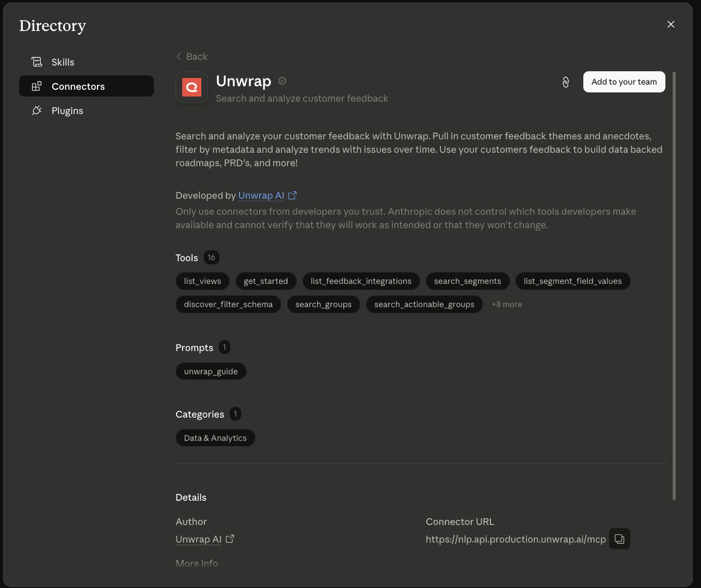Copy the connector link icon
This screenshot has width=701, height=588.
pos(566,82)
